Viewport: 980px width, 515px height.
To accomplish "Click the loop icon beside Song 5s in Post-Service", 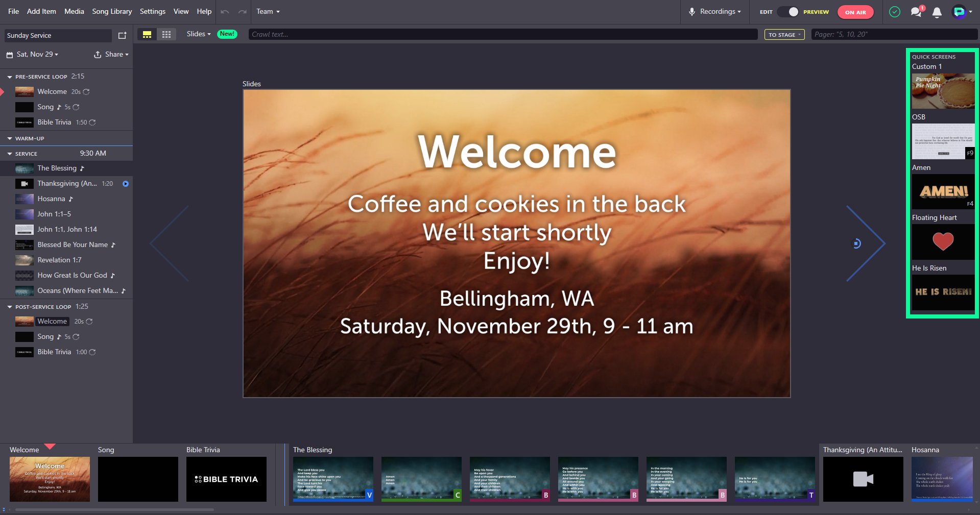I will pos(76,337).
